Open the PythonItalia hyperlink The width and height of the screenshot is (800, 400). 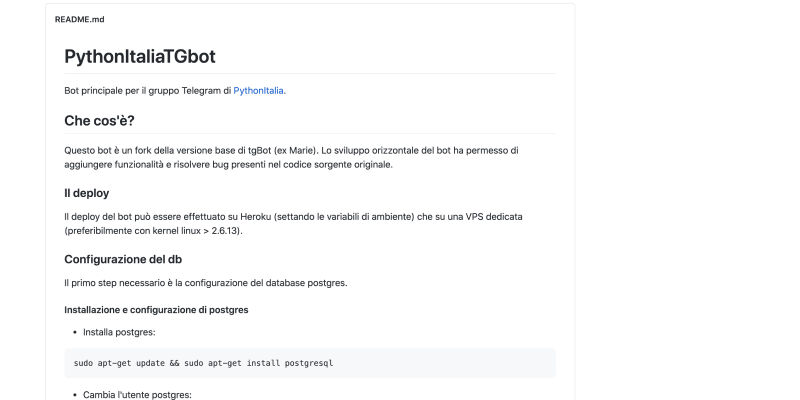[258, 90]
